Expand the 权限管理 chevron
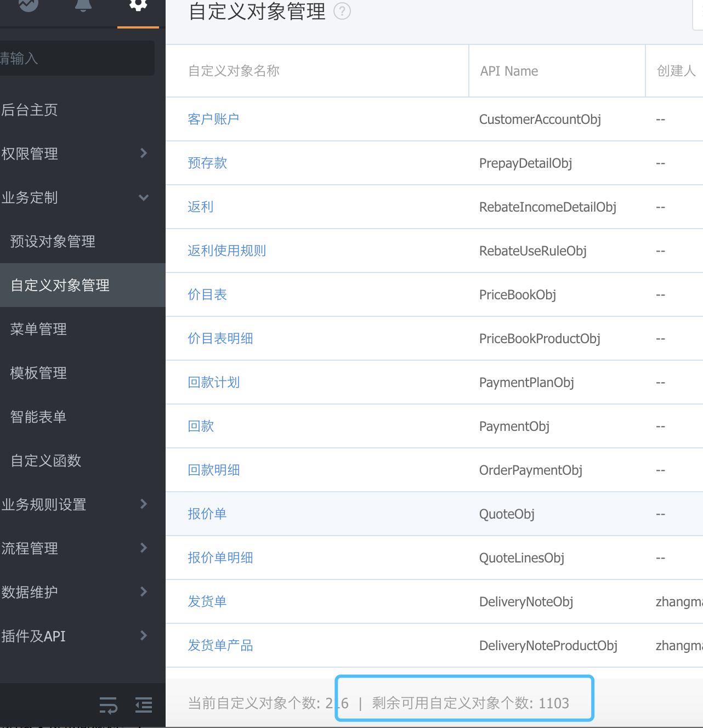Screen dimensions: 703x728 pos(144,153)
